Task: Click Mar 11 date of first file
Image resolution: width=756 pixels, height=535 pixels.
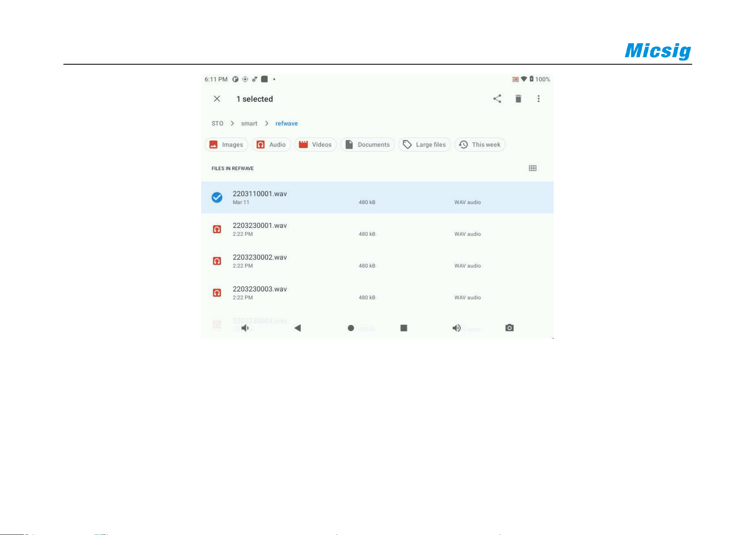Action: tap(241, 202)
